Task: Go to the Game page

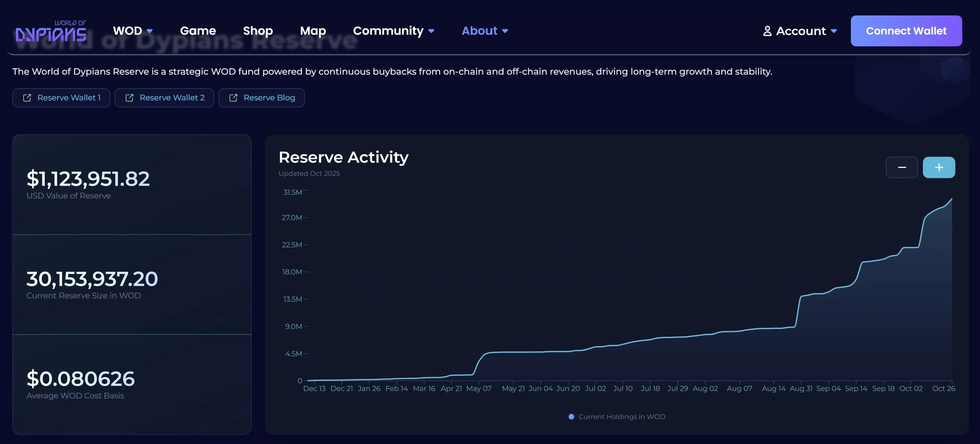Action: 198,31
